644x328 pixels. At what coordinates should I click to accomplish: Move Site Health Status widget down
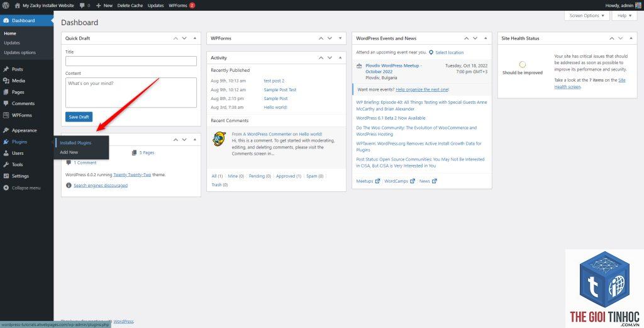pyautogui.click(x=620, y=38)
